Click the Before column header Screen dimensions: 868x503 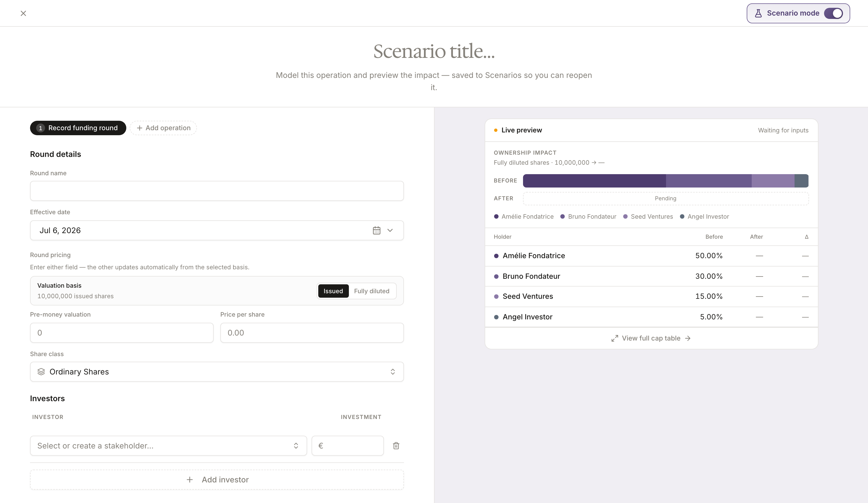tap(714, 237)
